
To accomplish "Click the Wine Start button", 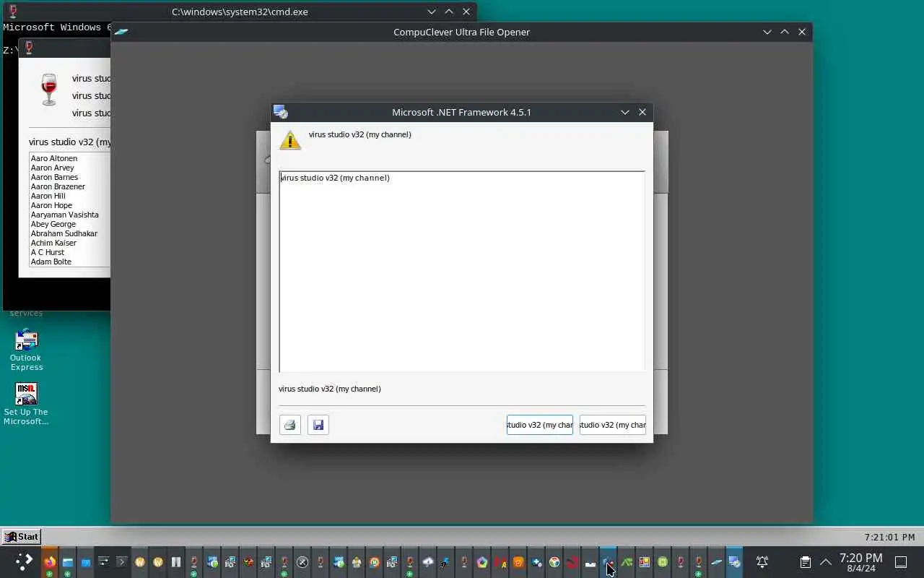I will (x=21, y=536).
